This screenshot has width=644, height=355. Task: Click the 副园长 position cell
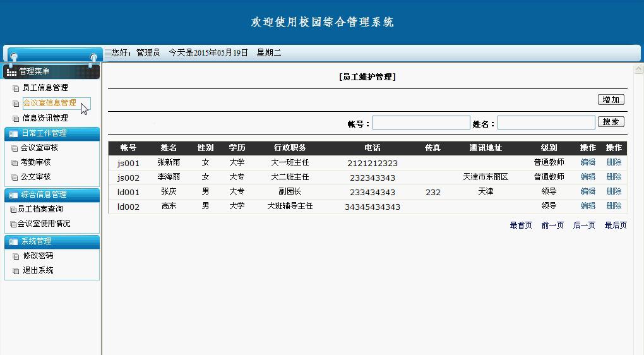290,191
